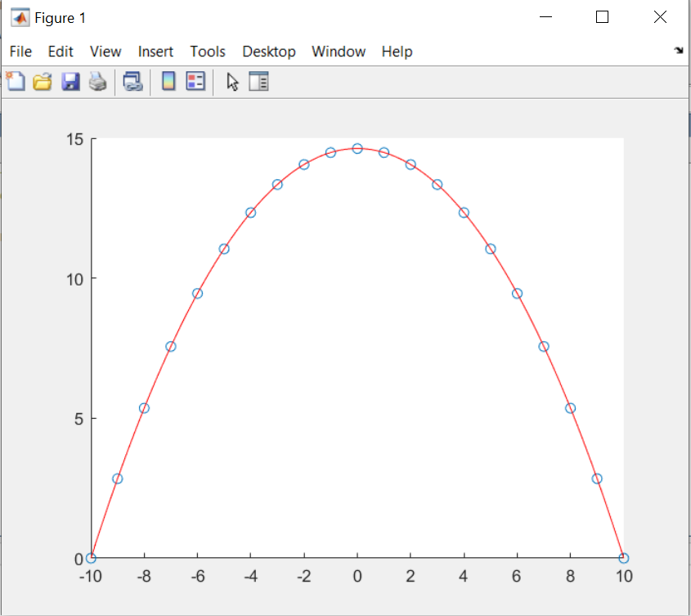The height and width of the screenshot is (616, 691).
Task: Open the Property Inspector
Action: pos(258,81)
